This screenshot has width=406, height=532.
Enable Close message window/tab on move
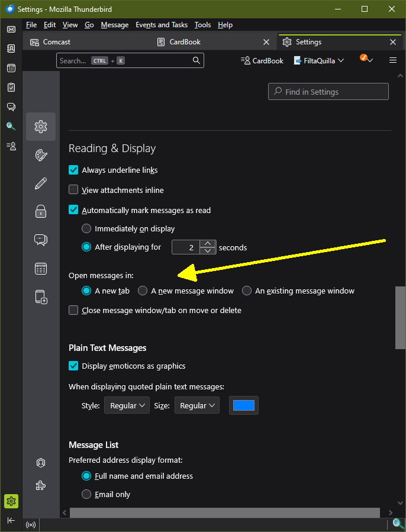[x=74, y=311]
